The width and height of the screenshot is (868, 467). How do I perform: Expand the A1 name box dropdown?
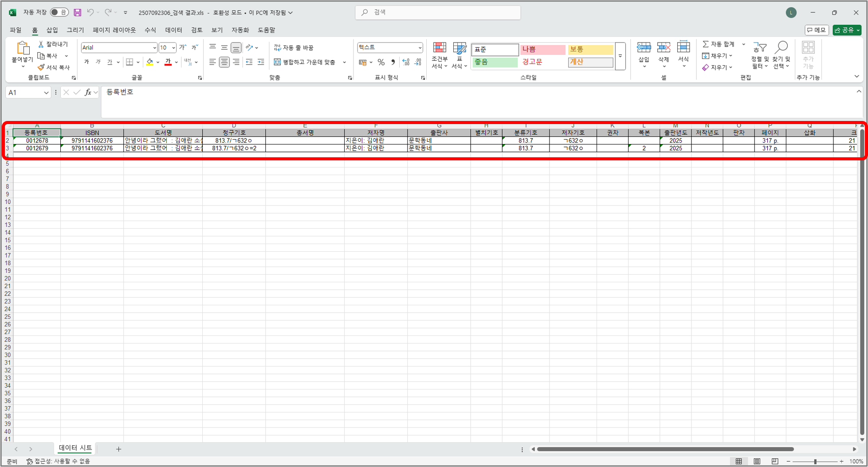click(x=46, y=93)
